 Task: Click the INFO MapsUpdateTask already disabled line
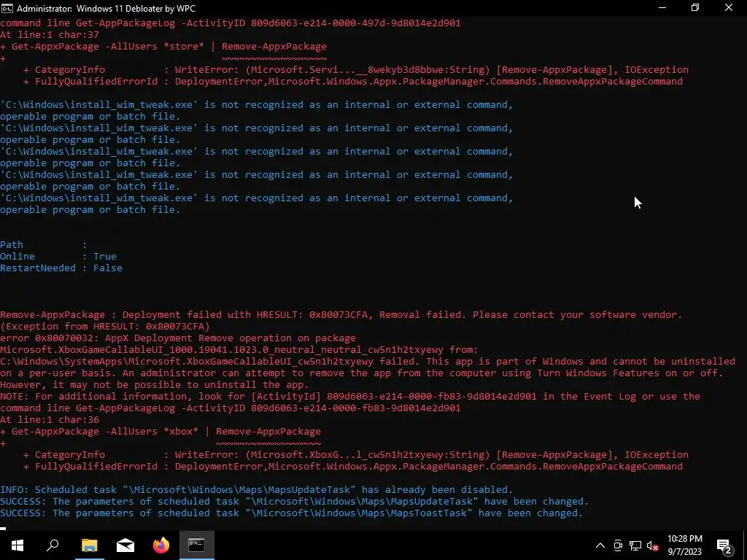[x=256, y=489]
